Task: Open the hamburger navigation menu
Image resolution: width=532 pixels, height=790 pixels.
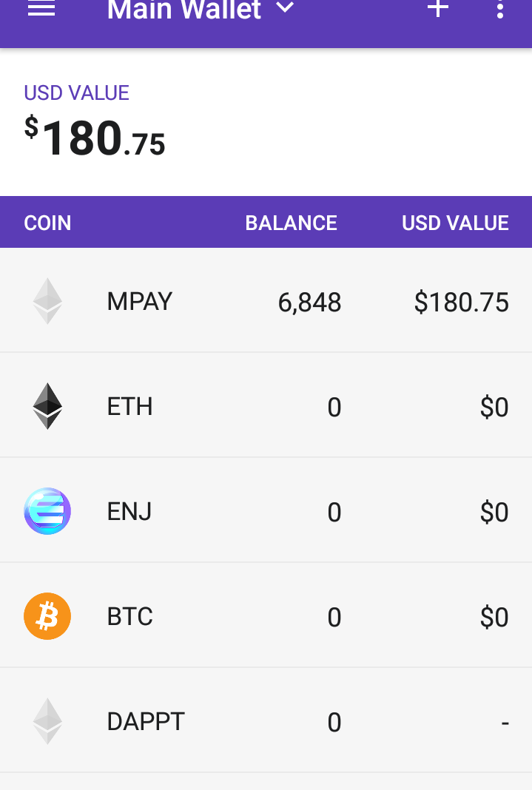Action: 41,8
